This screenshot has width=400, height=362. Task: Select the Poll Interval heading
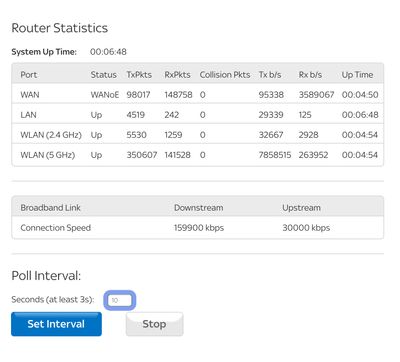tap(46, 276)
